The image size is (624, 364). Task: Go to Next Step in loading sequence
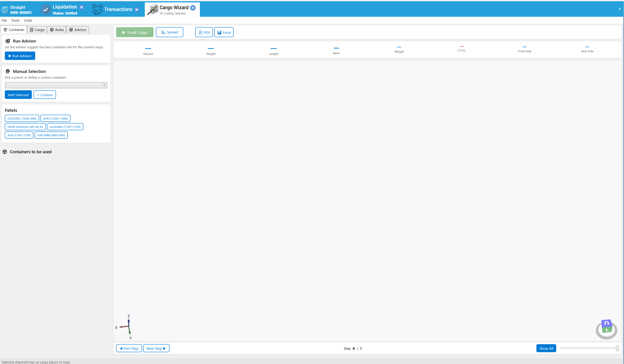click(x=156, y=348)
